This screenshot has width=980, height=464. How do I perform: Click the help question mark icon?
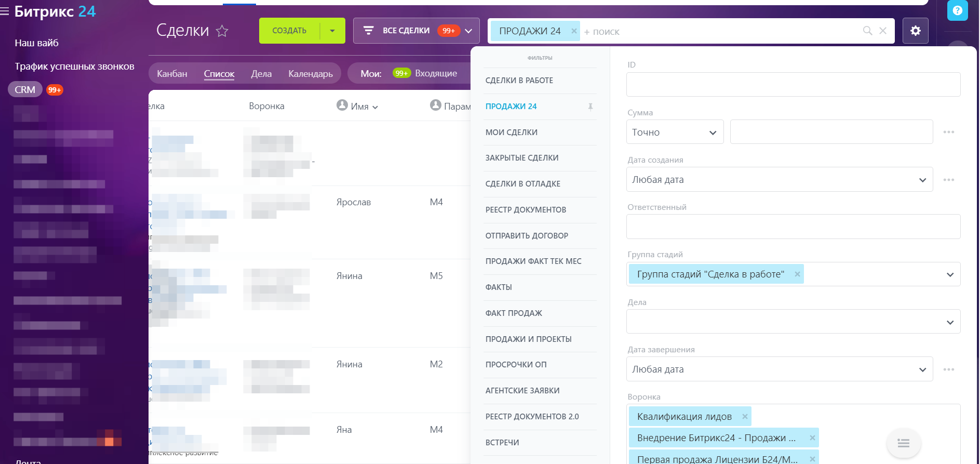click(957, 10)
